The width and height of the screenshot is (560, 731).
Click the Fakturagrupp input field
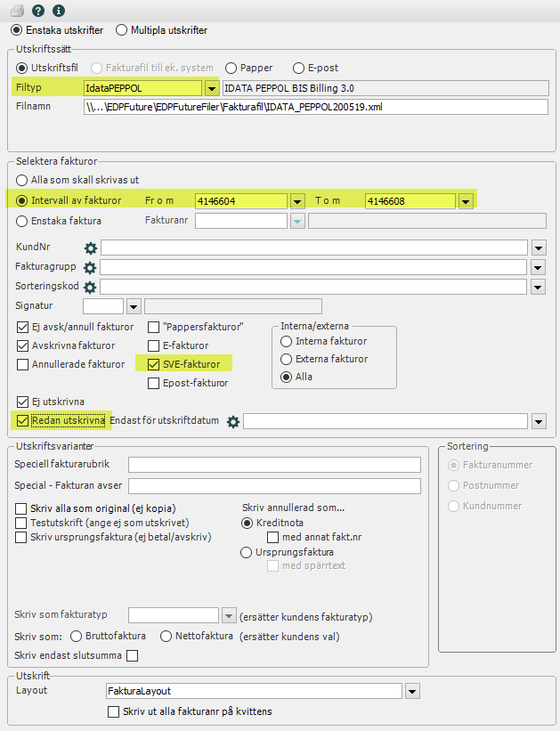coord(313,268)
